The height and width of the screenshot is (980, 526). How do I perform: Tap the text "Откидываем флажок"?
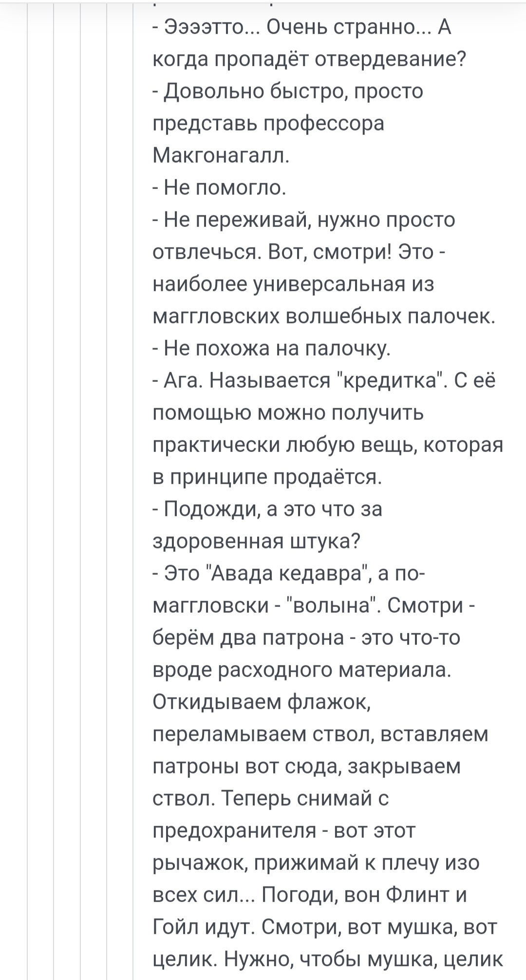coord(262,702)
